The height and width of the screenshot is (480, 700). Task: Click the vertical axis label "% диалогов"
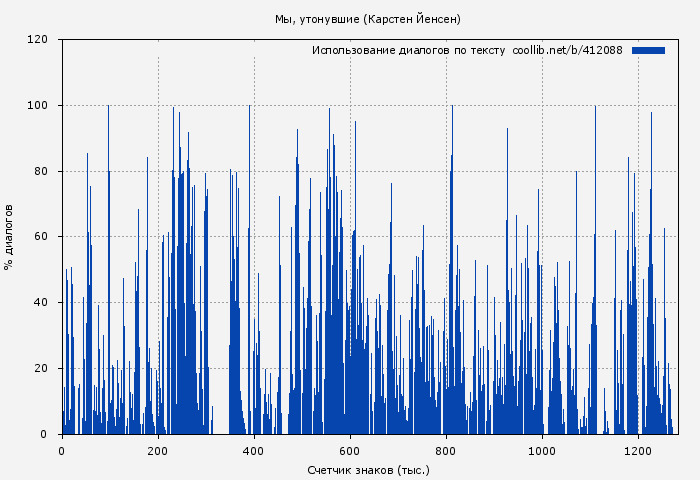pos(9,237)
